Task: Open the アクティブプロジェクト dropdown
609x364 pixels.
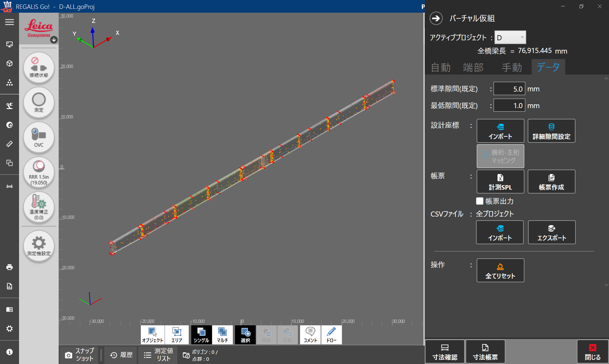Action: click(510, 37)
